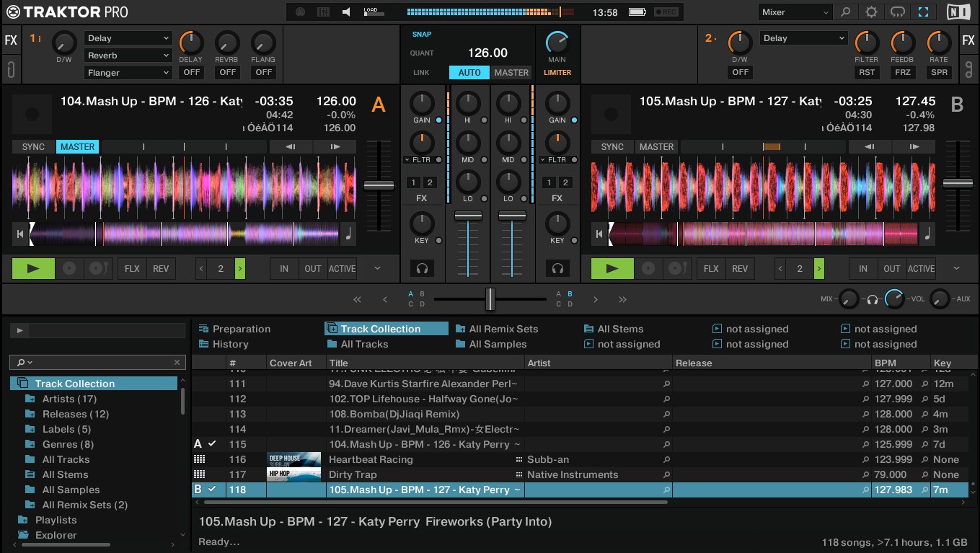The height and width of the screenshot is (553, 980).
Task: Toggle fullscreen mode icon in header
Action: [923, 12]
